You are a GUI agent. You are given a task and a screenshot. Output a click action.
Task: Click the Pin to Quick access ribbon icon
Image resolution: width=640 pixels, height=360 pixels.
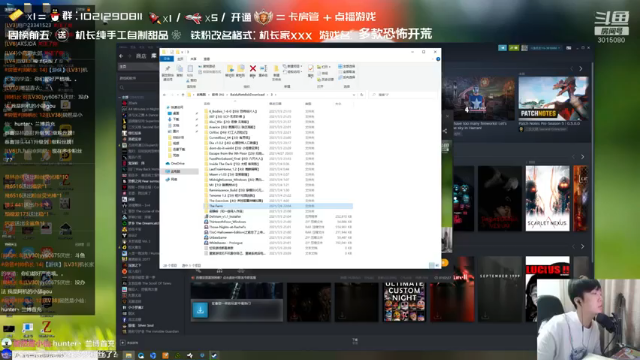(x=167, y=69)
